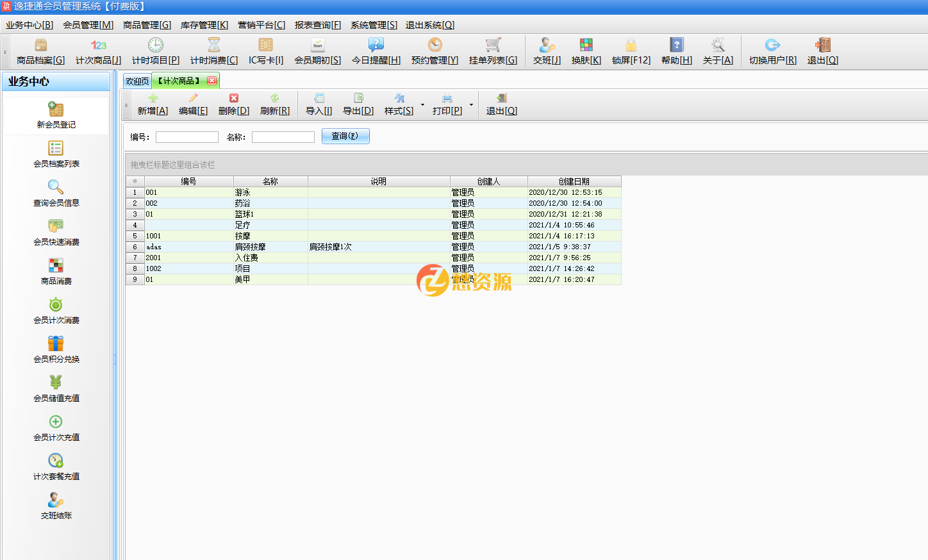928x560 pixels.
Task: Click the 编号 input field
Action: [x=187, y=137]
